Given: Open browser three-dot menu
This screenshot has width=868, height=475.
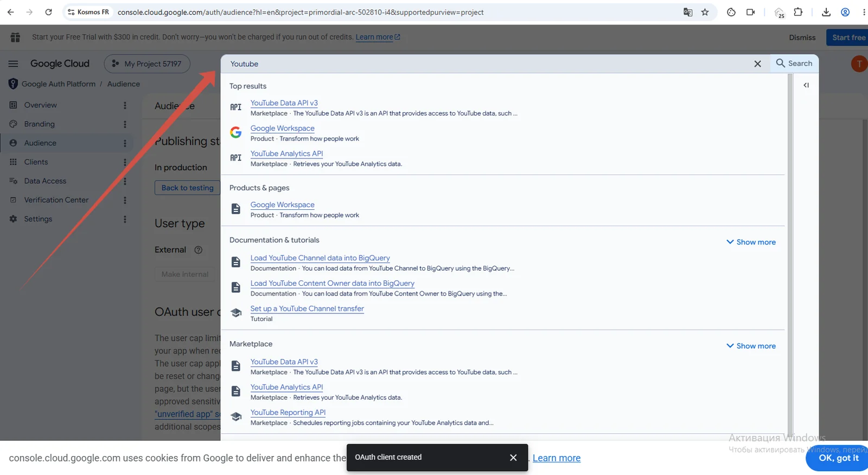Looking at the screenshot, I should point(864,12).
